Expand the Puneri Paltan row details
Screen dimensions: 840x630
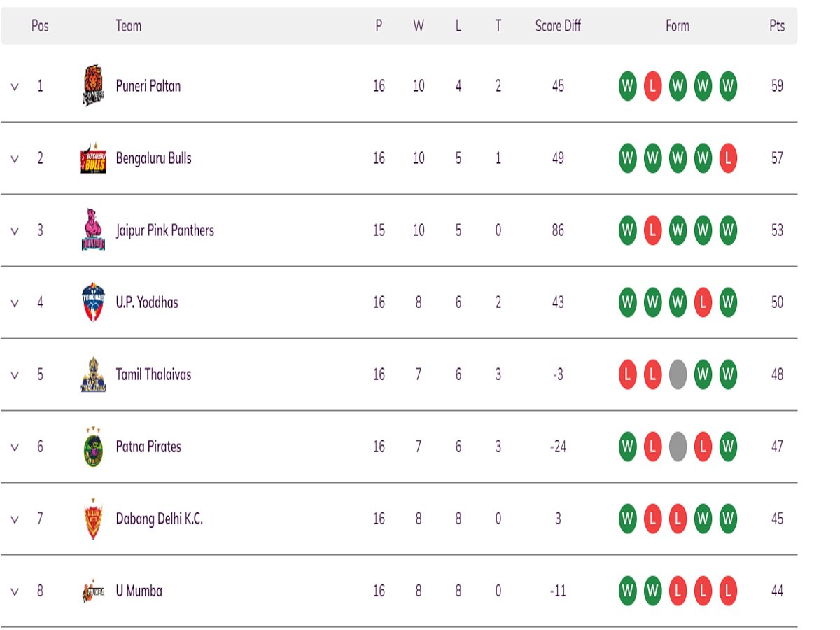click(15, 85)
